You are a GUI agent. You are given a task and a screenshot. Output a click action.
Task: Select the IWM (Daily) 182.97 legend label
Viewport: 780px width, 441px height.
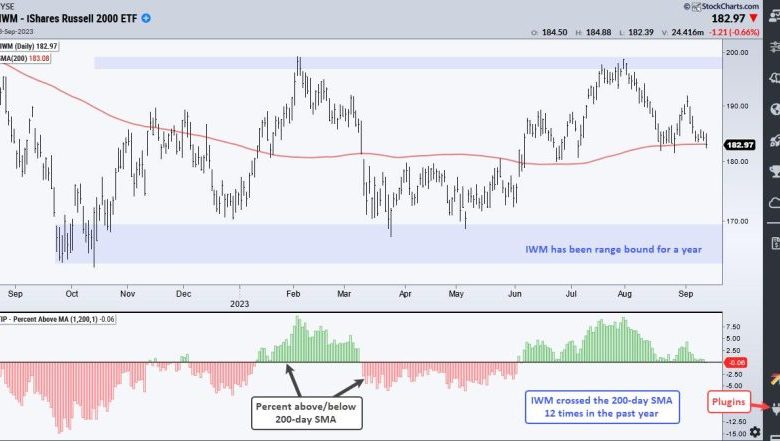[29, 46]
